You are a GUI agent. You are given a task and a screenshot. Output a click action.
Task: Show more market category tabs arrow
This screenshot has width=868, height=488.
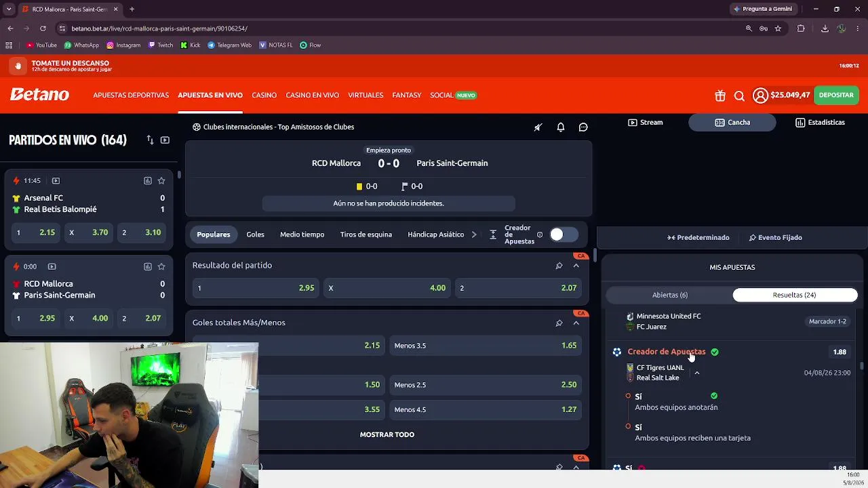[474, 235]
